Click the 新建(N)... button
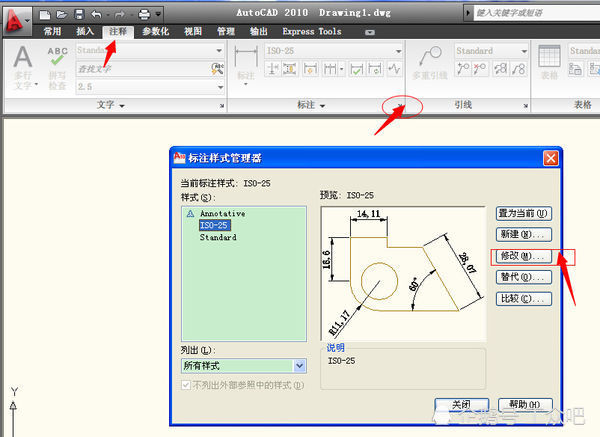 pos(524,235)
